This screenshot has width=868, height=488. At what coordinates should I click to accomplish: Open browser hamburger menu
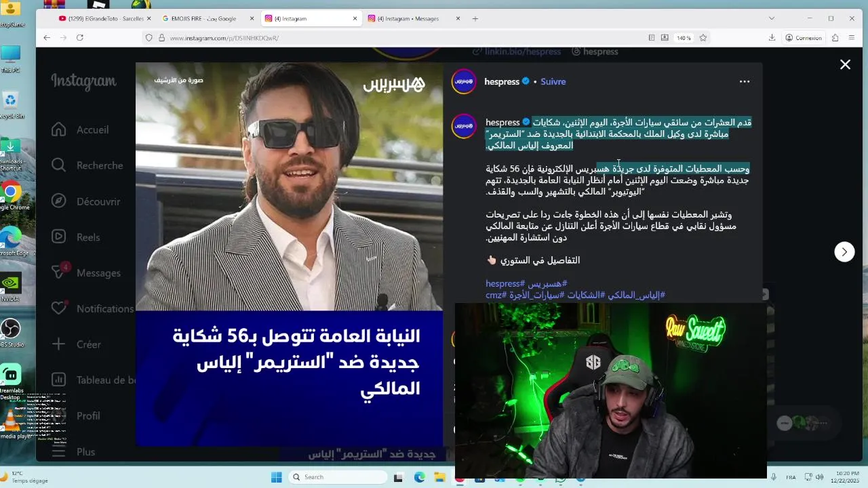point(852,38)
